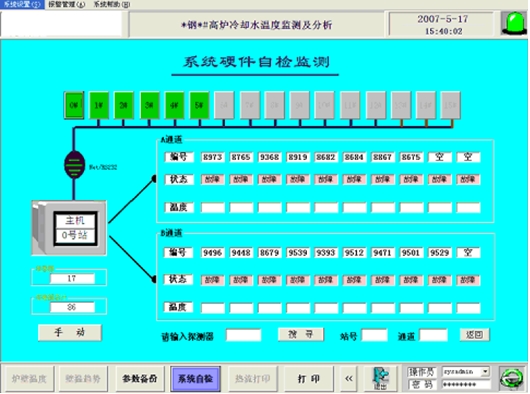Image resolution: width=530 pixels, height=394 pixels.
Task: Select the gray 10# station module
Action: pos(324,105)
